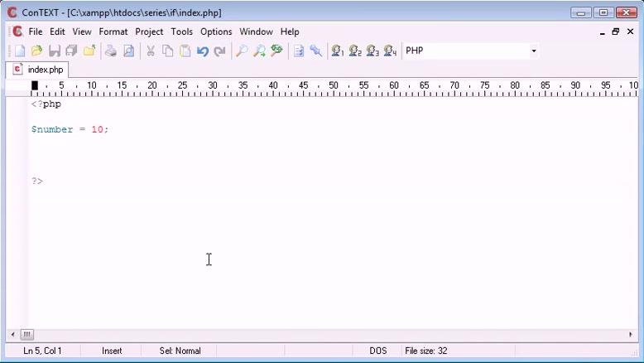Open a file using the folder icon
This screenshot has height=363, width=644.
pos(37,51)
